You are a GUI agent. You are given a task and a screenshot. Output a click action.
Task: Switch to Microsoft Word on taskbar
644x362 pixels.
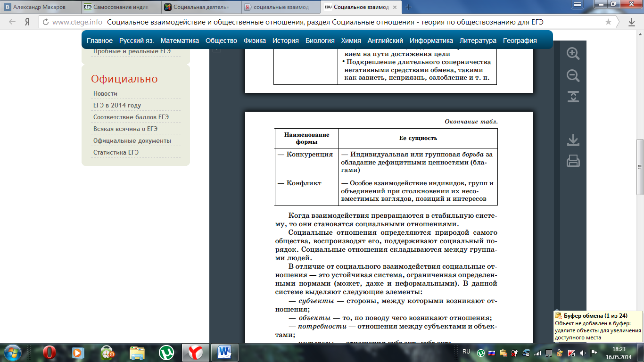pos(224,352)
